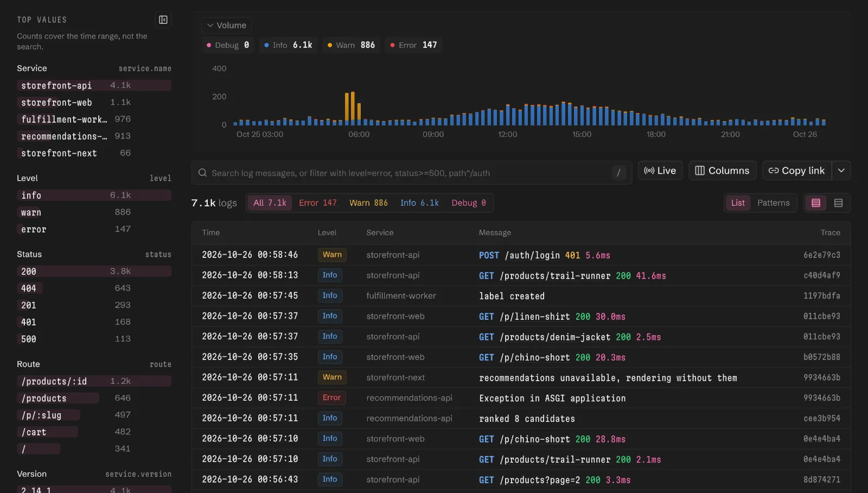
Task: Click the search magnifier icon
Action: (203, 173)
